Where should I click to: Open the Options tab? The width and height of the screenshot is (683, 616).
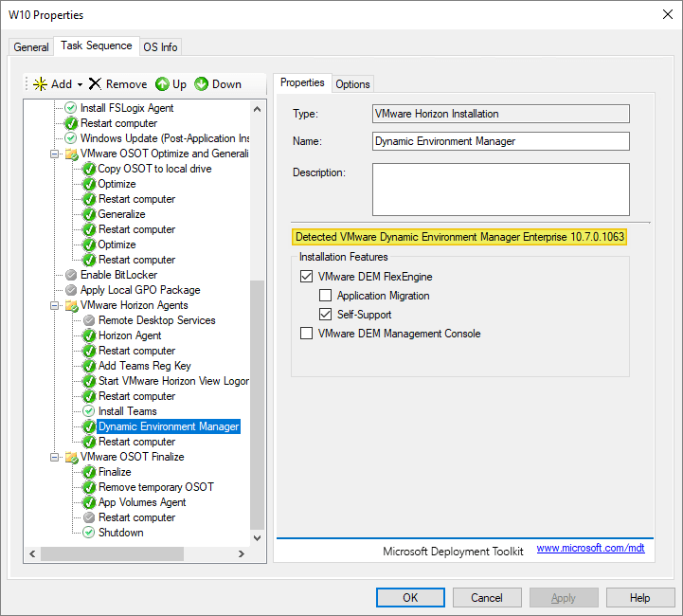352,84
